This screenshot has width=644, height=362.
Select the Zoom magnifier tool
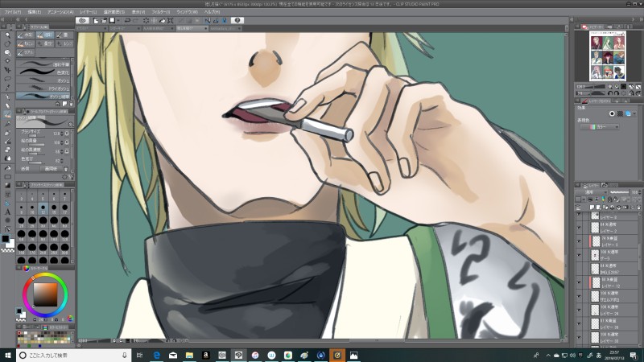click(7, 35)
